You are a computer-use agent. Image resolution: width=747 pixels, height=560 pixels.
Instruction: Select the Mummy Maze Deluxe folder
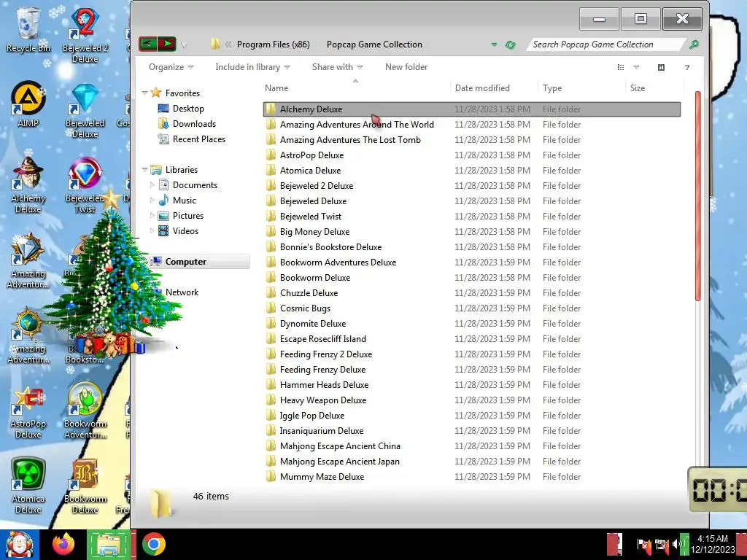click(x=471, y=477)
